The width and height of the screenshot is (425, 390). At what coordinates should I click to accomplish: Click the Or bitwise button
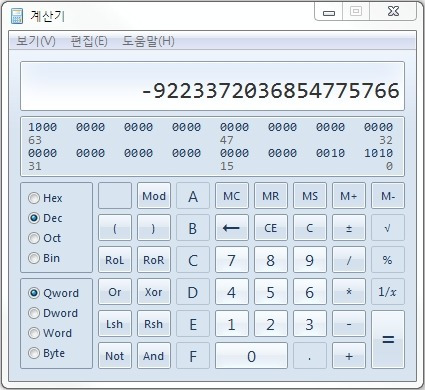click(x=115, y=292)
